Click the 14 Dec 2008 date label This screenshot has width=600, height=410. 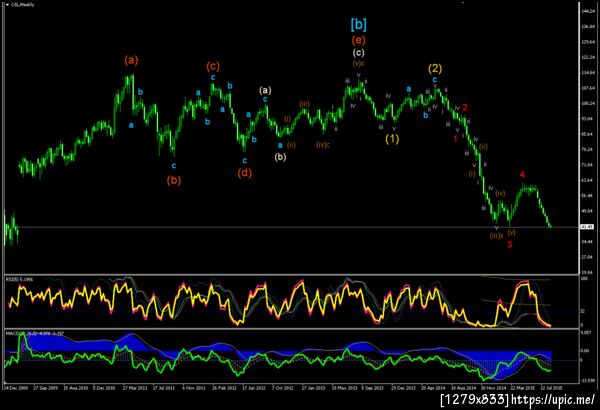point(16,388)
